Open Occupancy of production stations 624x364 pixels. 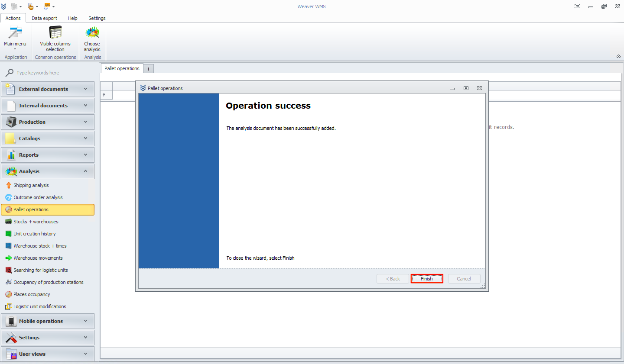pos(48,282)
